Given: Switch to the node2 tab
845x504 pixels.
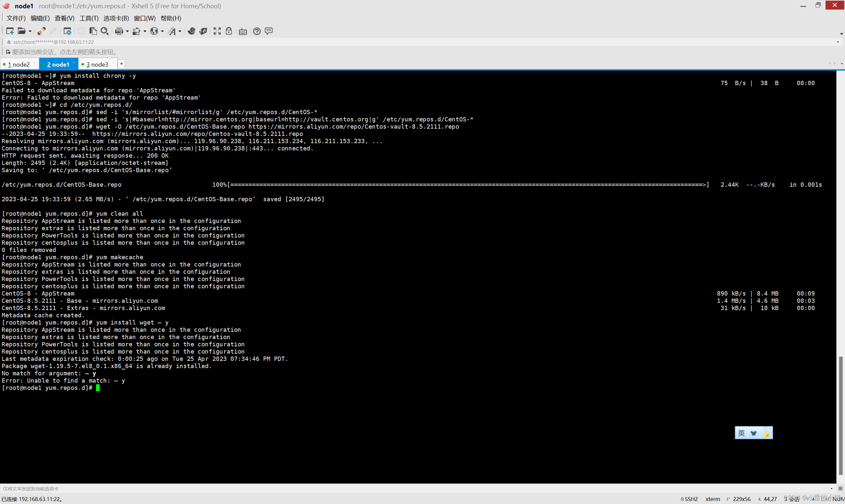Looking at the screenshot, I should tap(19, 64).
